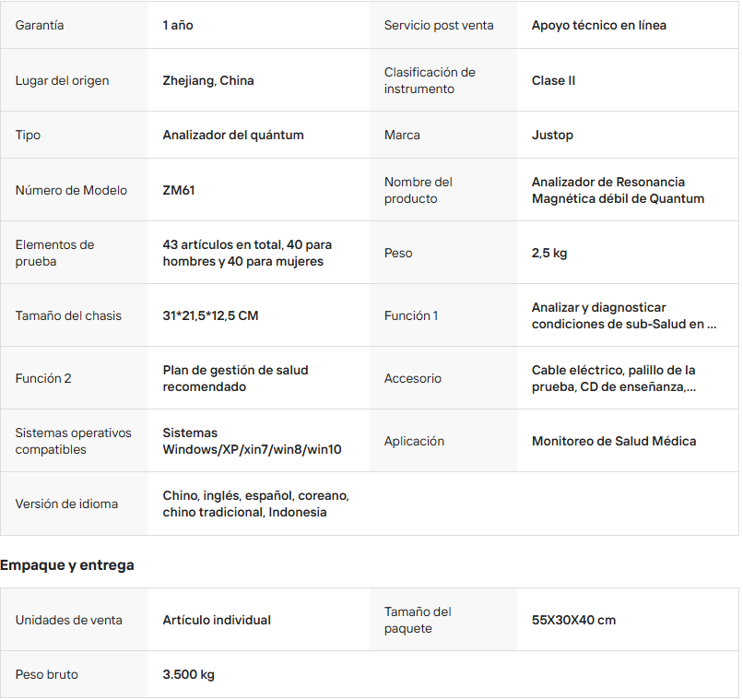Screen dimensions: 743x700
Task: Click the 'Garantía' label cell
Action: [40, 26]
